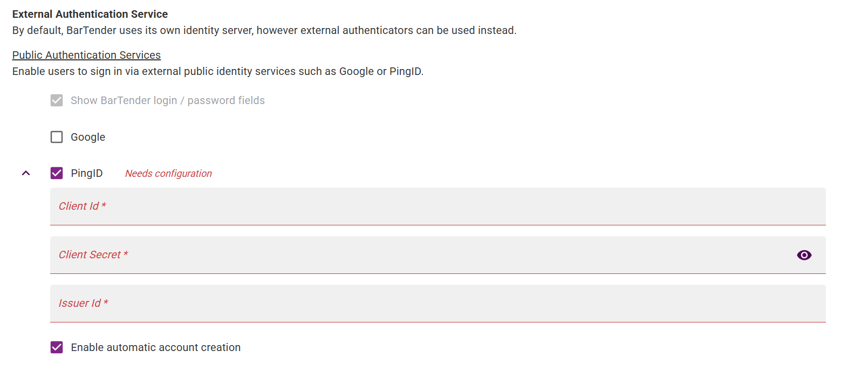
Task: Focus the Client Id input field
Action: point(438,207)
